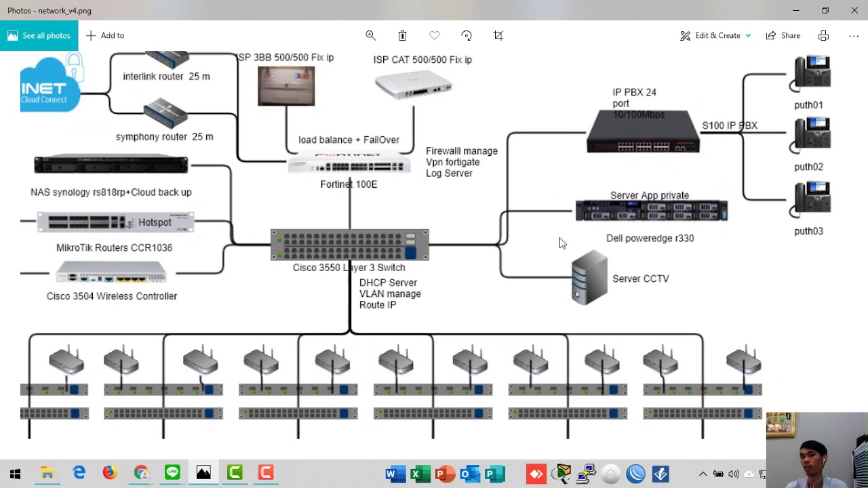Click the symphony router 25 m label
This screenshot has height=488, width=868.
tap(164, 137)
